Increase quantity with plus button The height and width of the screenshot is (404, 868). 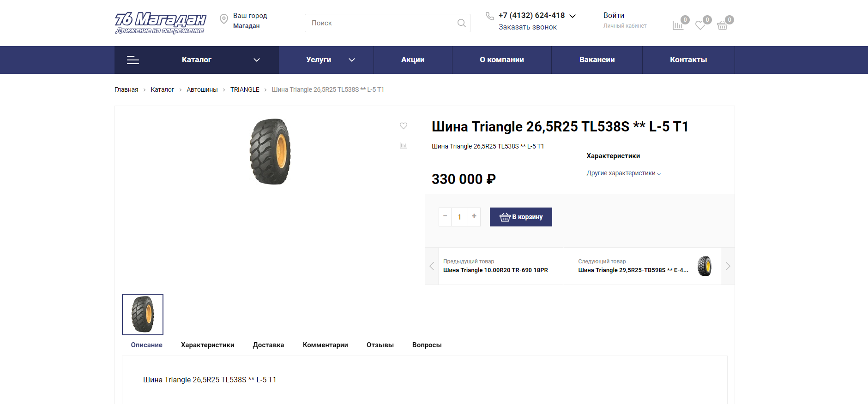pyautogui.click(x=474, y=216)
